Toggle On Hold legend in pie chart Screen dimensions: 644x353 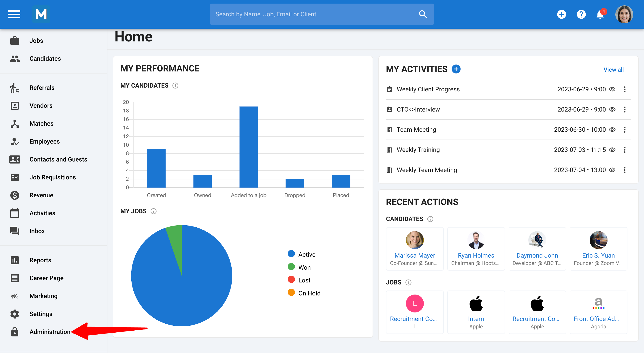pyautogui.click(x=304, y=293)
